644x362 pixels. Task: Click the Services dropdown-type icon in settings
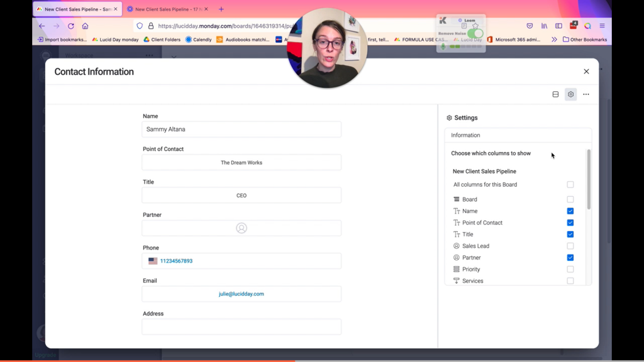(x=457, y=281)
